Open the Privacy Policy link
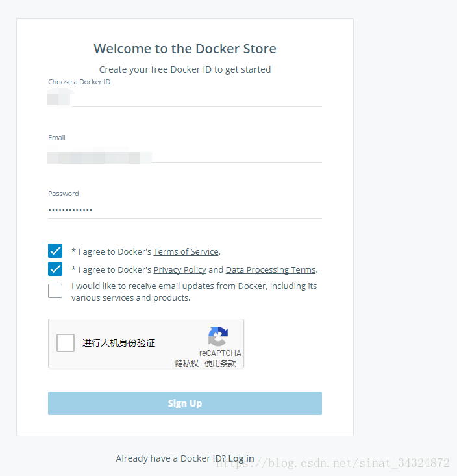 180,270
